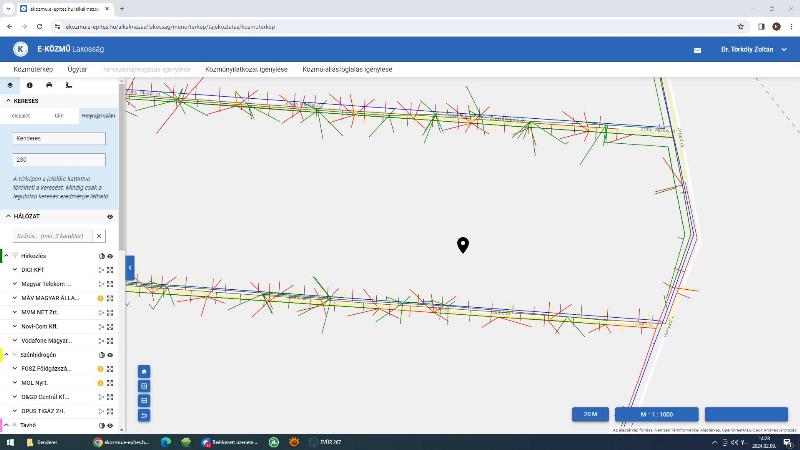Click warning icon on FŐGÁZ Földgázelosztó row
Viewport: 800px width, 450px height.
[101, 369]
